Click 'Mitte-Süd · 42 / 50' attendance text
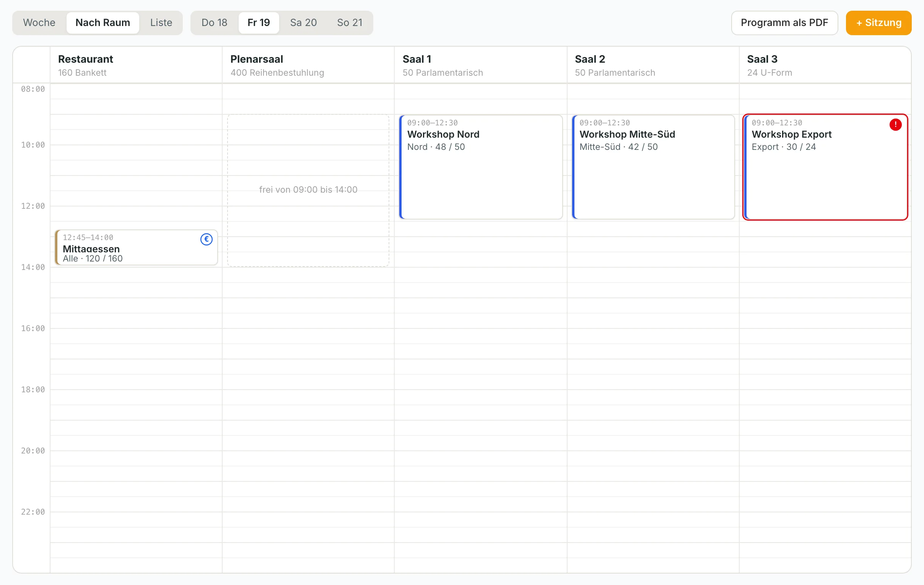 (x=618, y=147)
